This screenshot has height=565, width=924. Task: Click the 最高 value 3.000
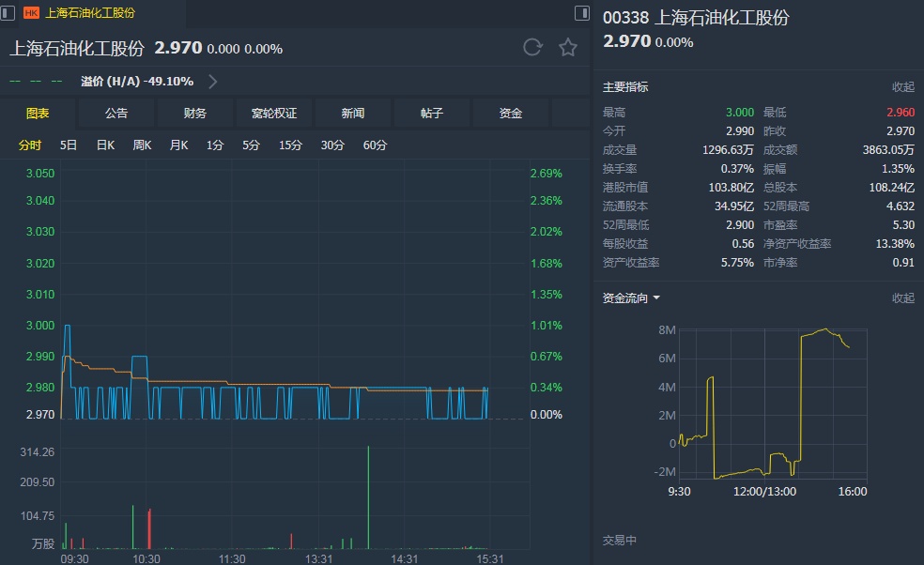[740, 113]
